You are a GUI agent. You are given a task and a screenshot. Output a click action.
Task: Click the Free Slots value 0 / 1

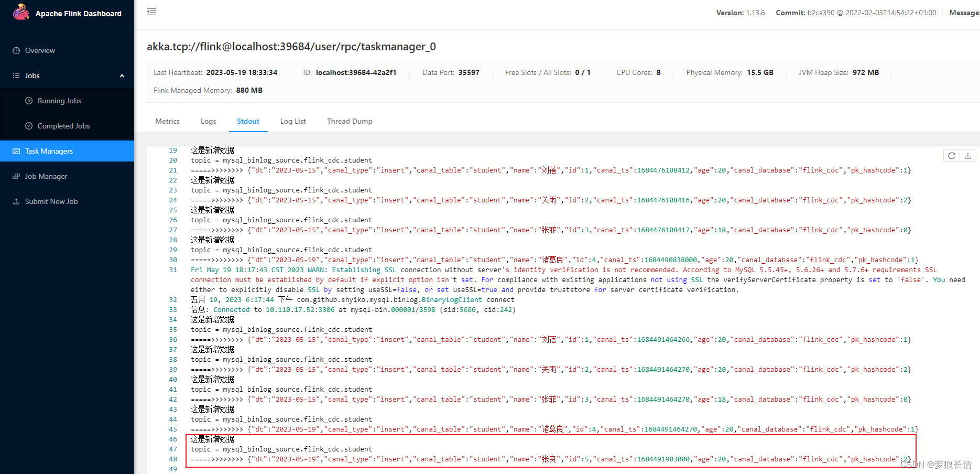583,72
